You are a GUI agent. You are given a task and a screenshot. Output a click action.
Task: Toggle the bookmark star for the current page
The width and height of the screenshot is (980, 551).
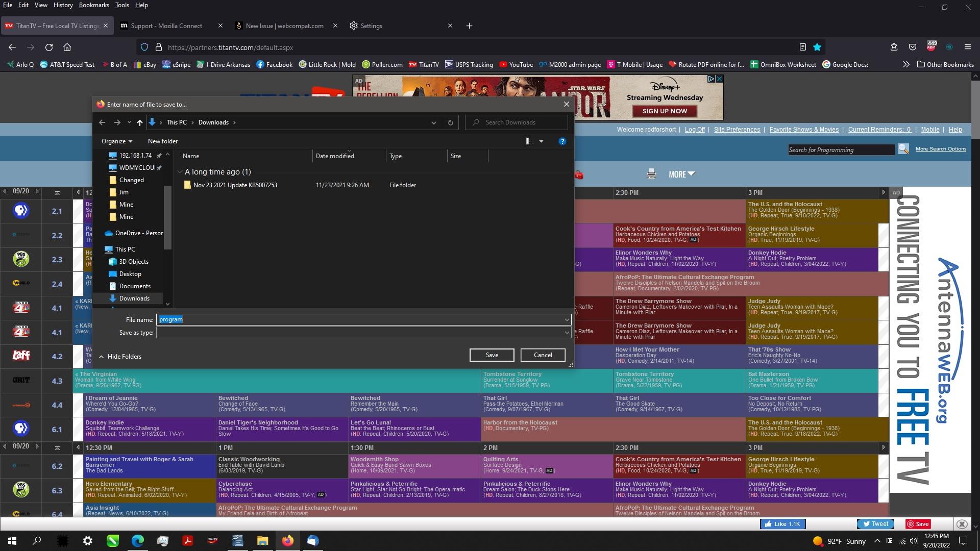817,47
